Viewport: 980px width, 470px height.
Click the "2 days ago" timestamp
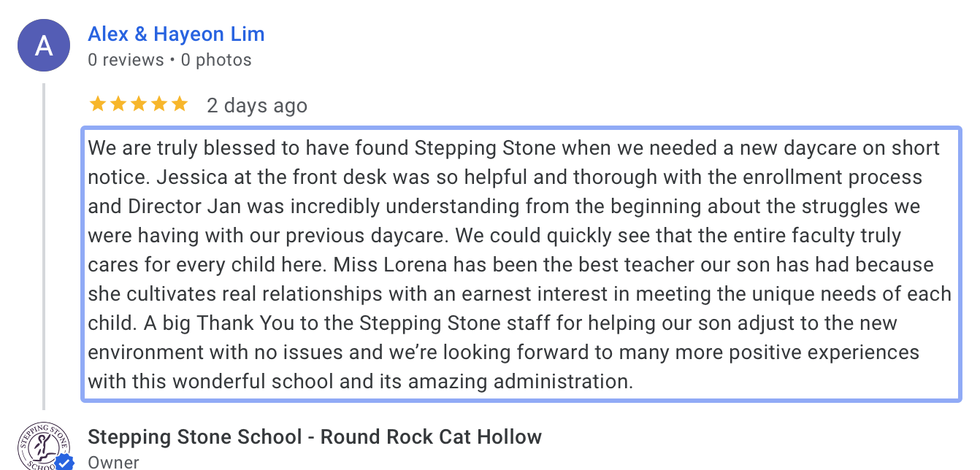[257, 106]
